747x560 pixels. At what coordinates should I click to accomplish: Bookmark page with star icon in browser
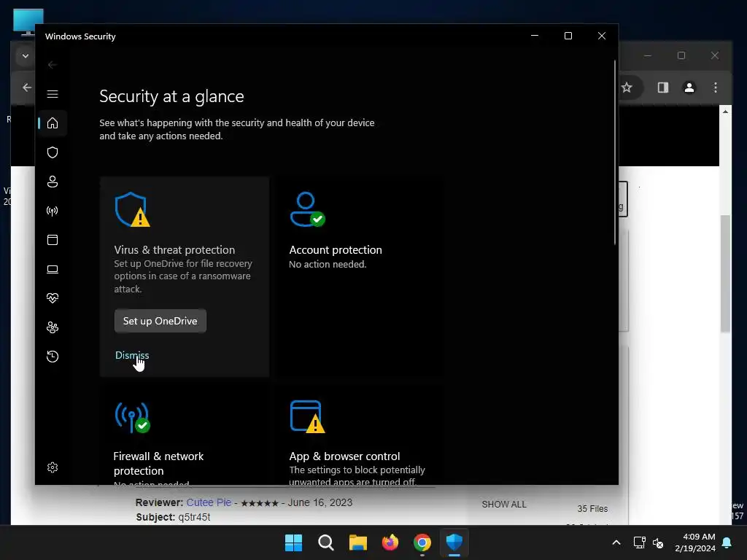tap(627, 87)
